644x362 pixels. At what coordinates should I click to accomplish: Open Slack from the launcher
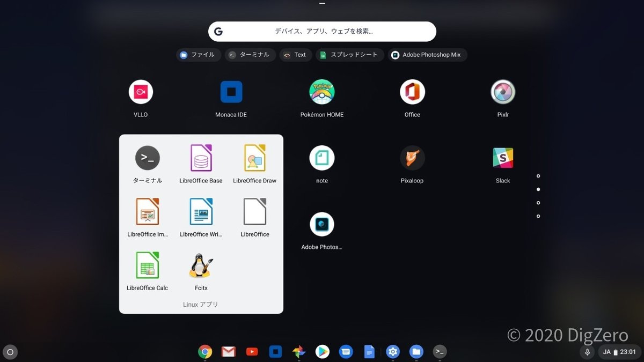503,158
